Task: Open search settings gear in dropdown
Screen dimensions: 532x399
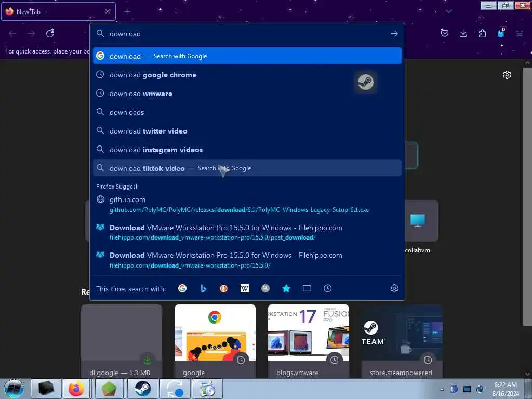Action: coord(394,288)
